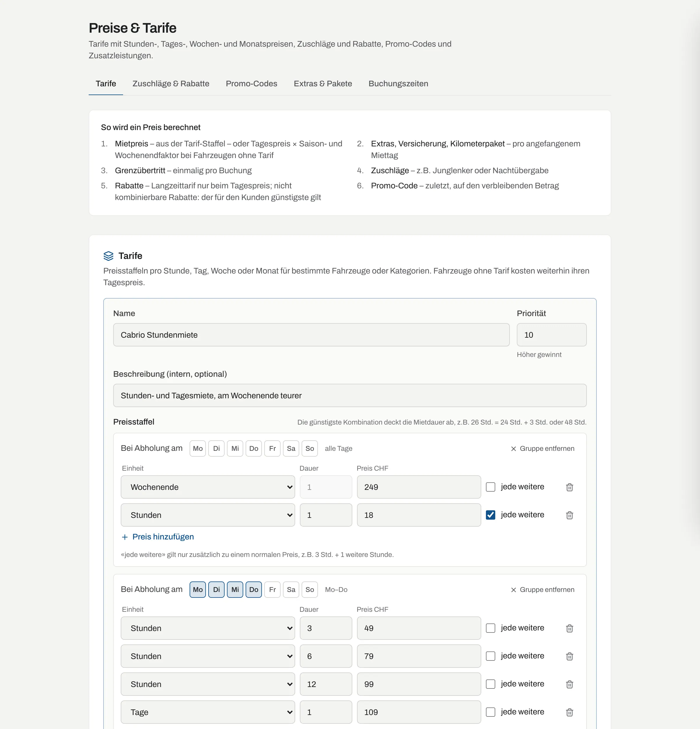Delete the Stunden 18 price row
Image resolution: width=700 pixels, height=729 pixels.
click(x=569, y=515)
